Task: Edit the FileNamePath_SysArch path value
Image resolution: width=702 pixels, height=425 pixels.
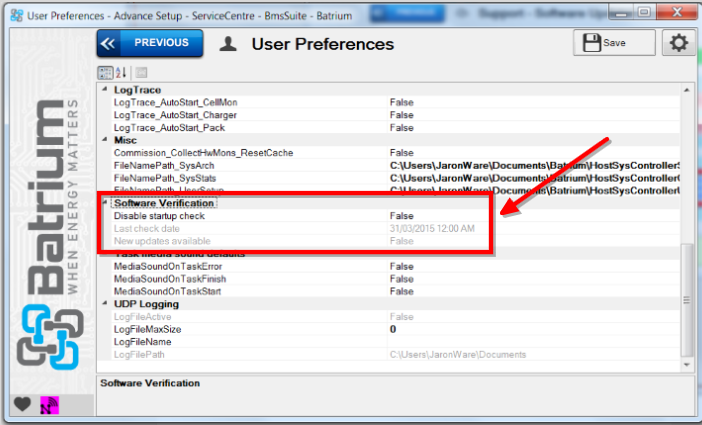Action: (x=533, y=165)
